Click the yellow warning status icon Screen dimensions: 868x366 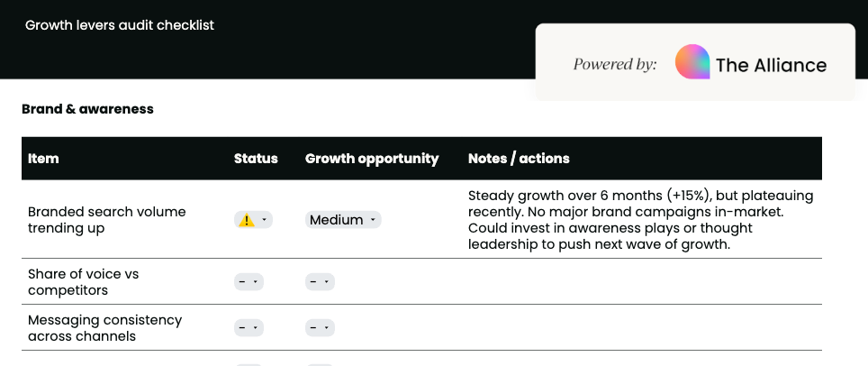pos(246,220)
